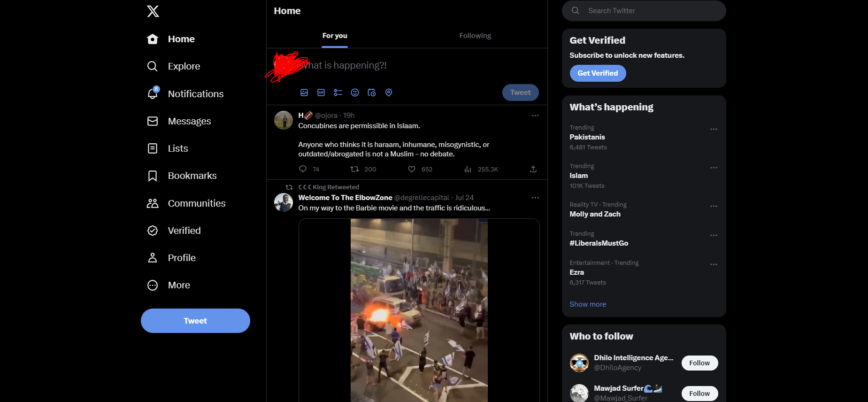Play the protest video in ElbowZone tweet
This screenshot has width=868, height=402.
pos(419,310)
